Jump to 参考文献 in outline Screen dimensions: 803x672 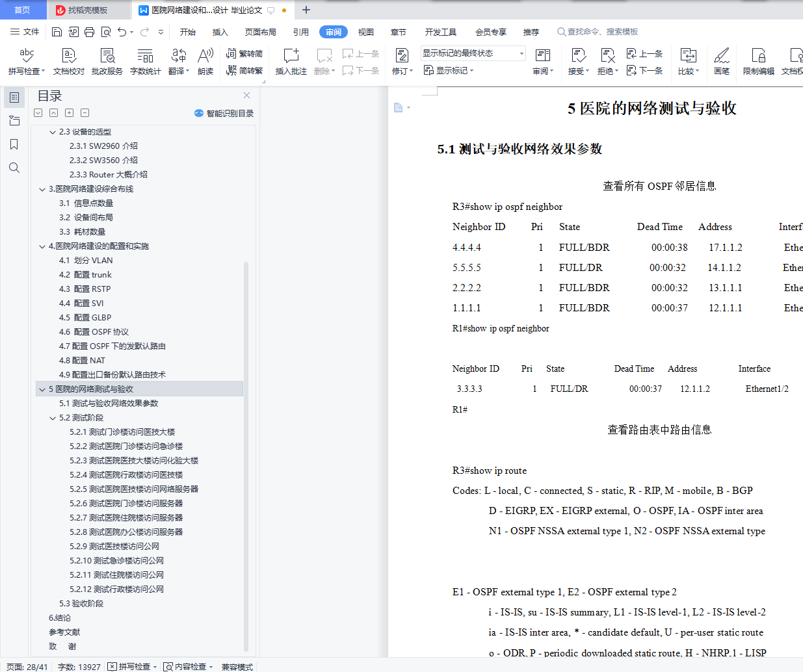(x=64, y=632)
